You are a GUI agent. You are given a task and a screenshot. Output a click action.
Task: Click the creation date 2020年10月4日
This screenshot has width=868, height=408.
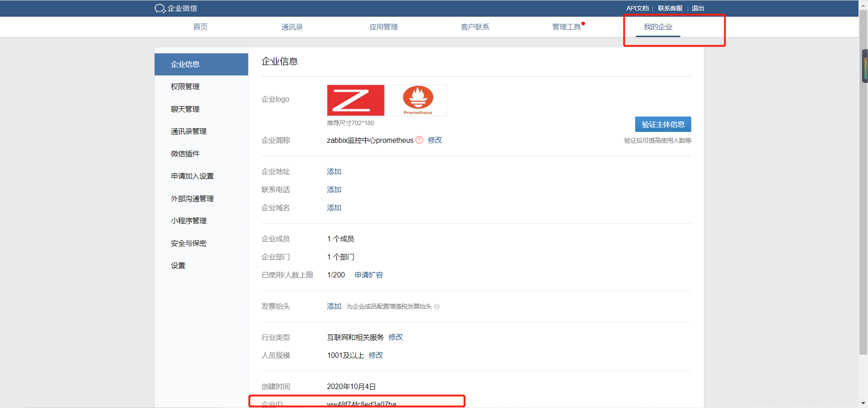351,386
